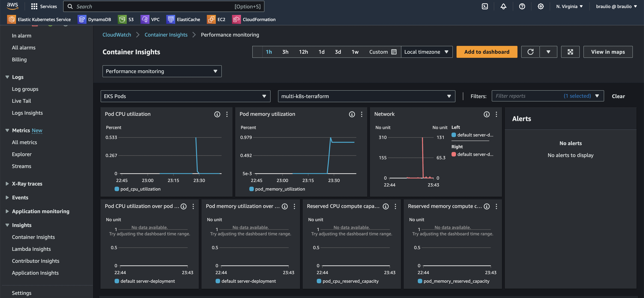Expand the EKS Pods resource dropdown
The width and height of the screenshot is (644, 298).
[185, 96]
